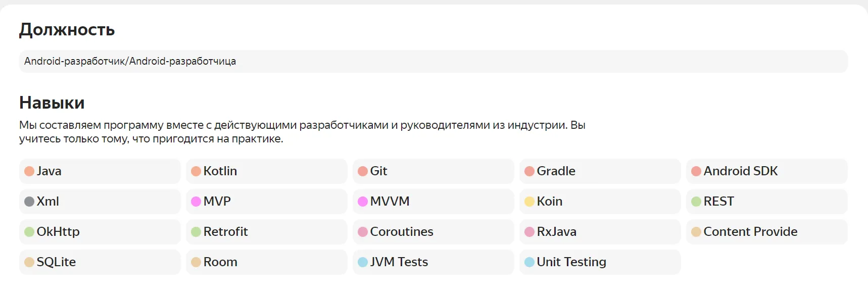Choose the Android SDK skill tag
Viewport: 868px width, 297px height.
[766, 171]
